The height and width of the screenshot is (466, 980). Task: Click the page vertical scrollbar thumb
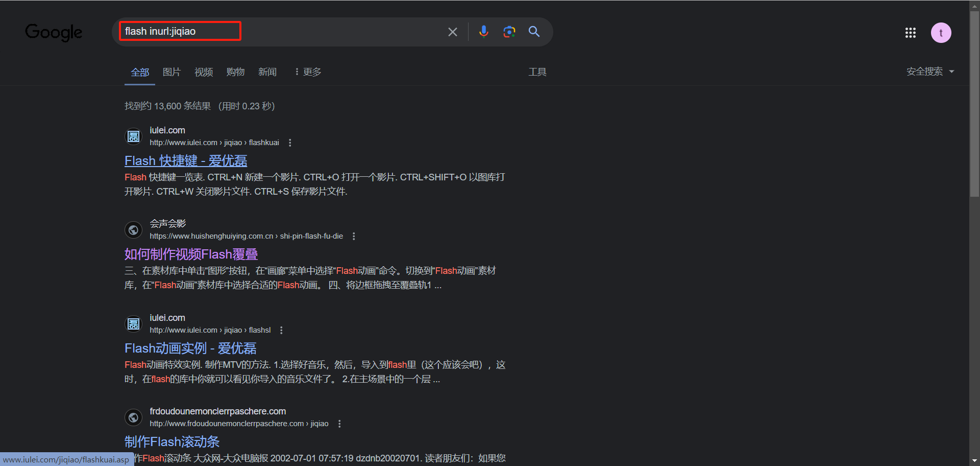974,104
